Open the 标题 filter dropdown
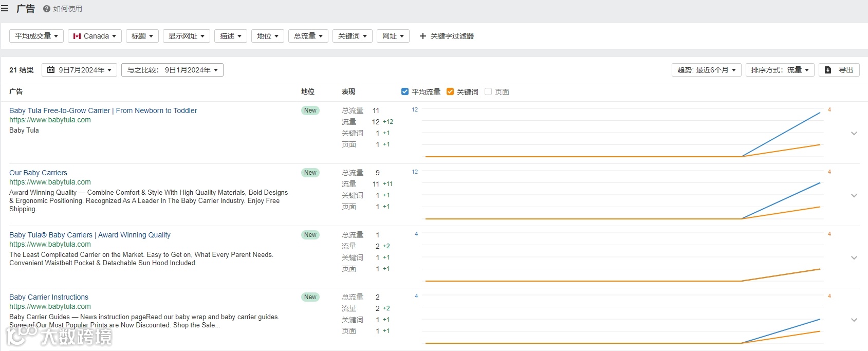868x351 pixels. coord(142,36)
